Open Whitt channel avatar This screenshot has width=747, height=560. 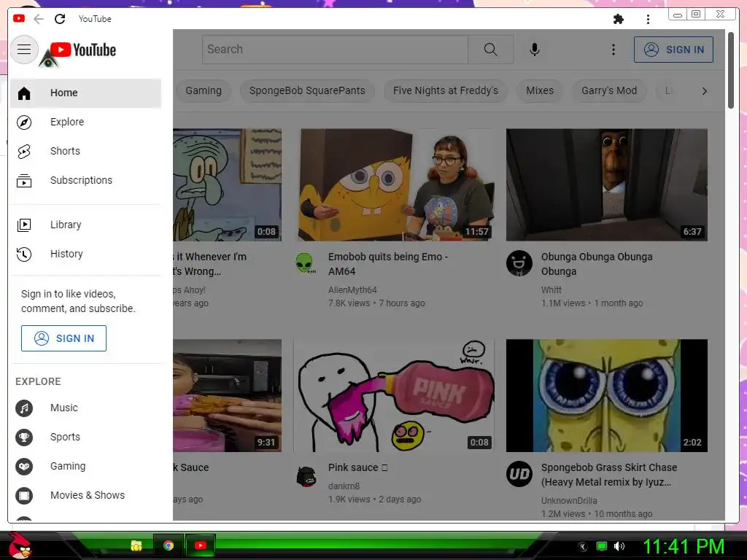(519, 263)
